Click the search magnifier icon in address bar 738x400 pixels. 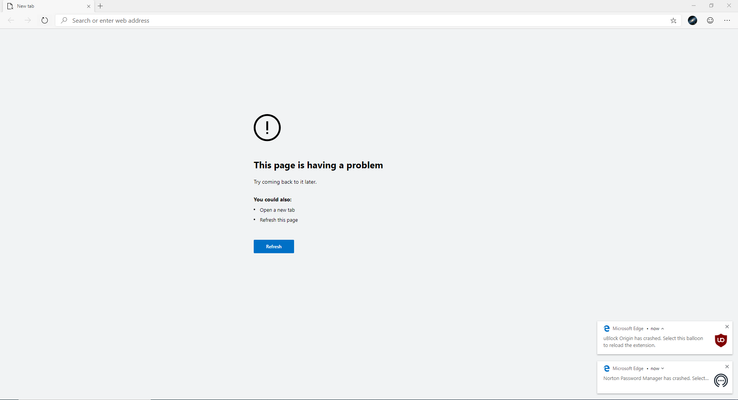tap(64, 20)
